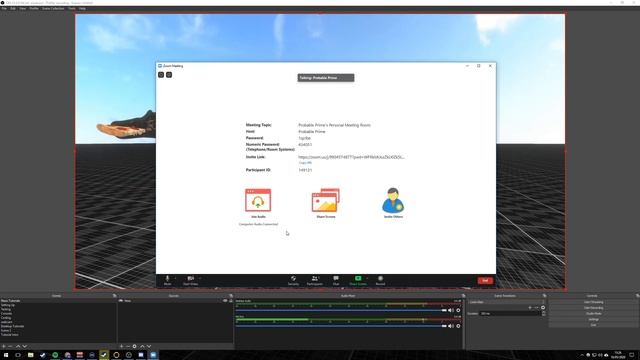The height and width of the screenshot is (360, 640).
Task: Click the Invite Others person icon
Action: (393, 200)
